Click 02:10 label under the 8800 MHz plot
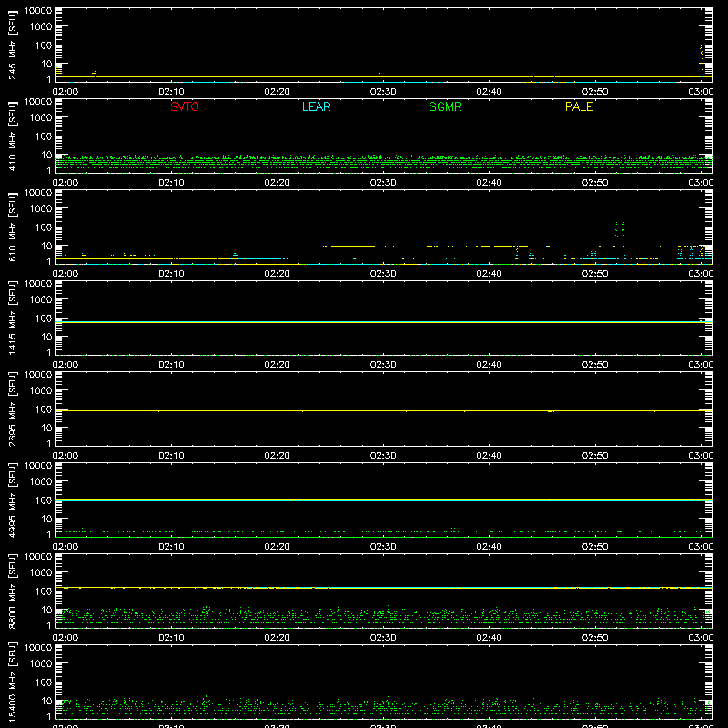The image size is (728, 728). 171,638
